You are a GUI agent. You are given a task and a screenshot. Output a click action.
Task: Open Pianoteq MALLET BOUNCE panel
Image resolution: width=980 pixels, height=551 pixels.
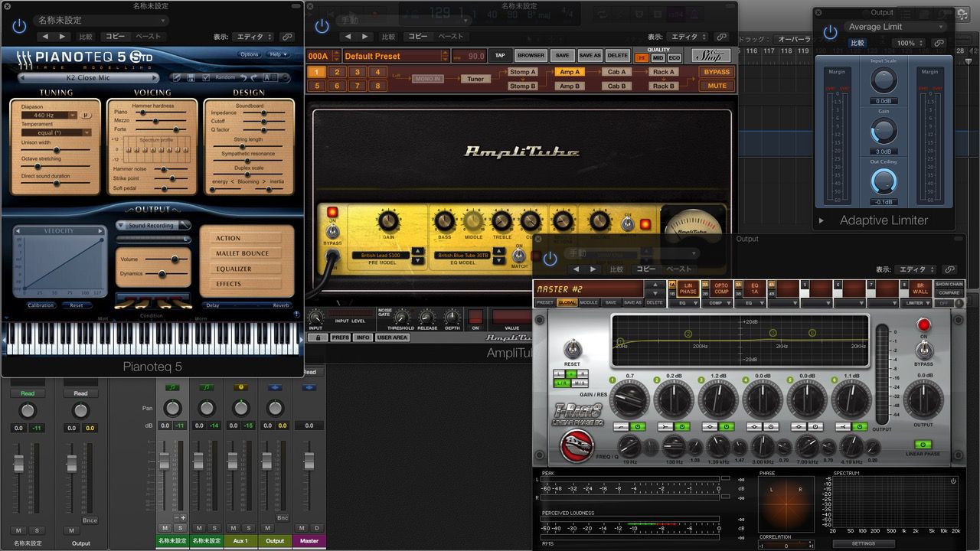247,253
